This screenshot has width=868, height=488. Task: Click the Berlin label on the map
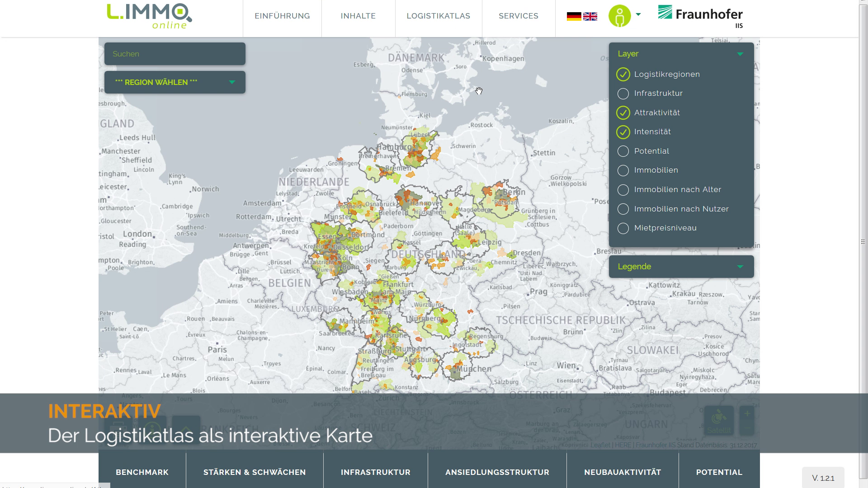(514, 192)
